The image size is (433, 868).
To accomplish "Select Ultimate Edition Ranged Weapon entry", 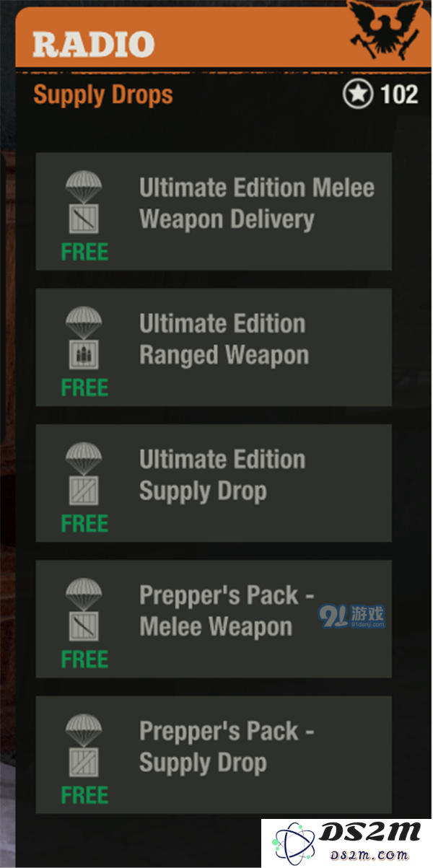I will point(214,347).
